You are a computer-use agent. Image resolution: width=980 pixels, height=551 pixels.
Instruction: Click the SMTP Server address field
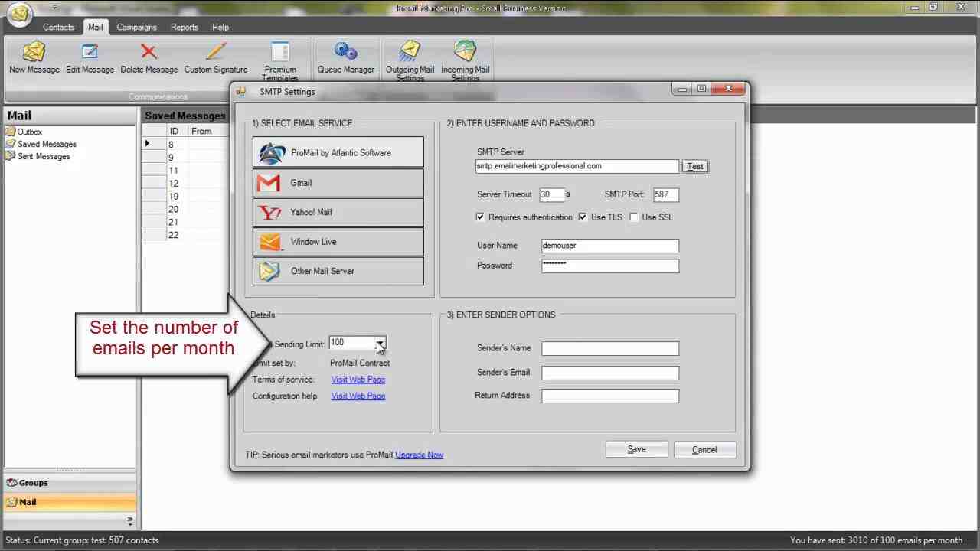click(x=577, y=166)
